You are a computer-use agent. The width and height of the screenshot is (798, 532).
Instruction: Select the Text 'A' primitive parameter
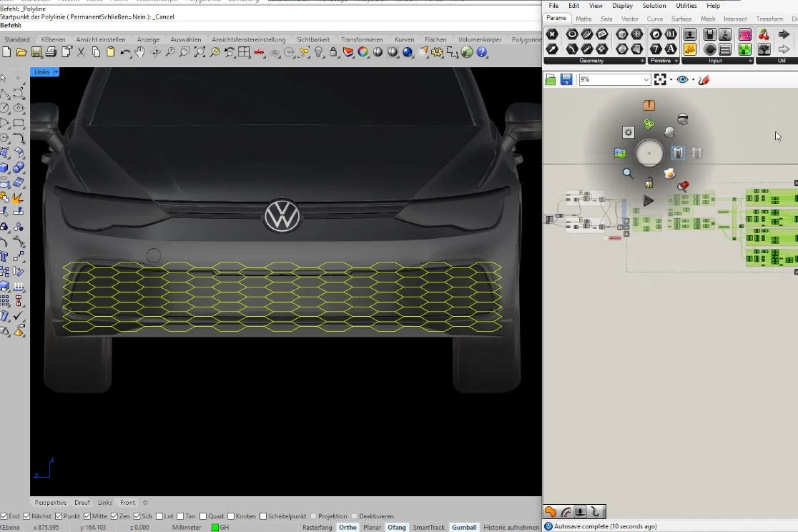pyautogui.click(x=671, y=49)
